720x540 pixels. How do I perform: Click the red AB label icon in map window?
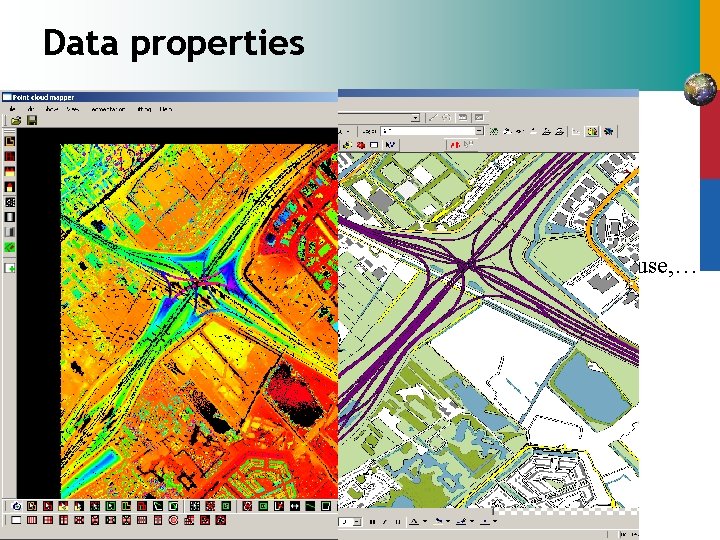(x=456, y=145)
